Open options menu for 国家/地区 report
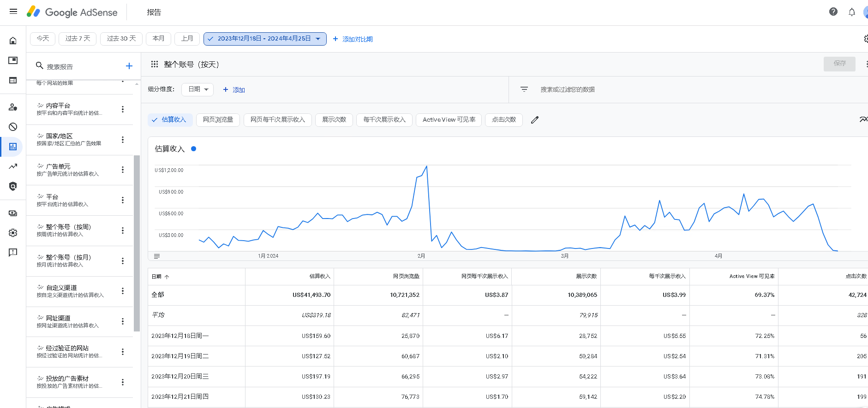This screenshot has height=408, width=868. point(123,140)
